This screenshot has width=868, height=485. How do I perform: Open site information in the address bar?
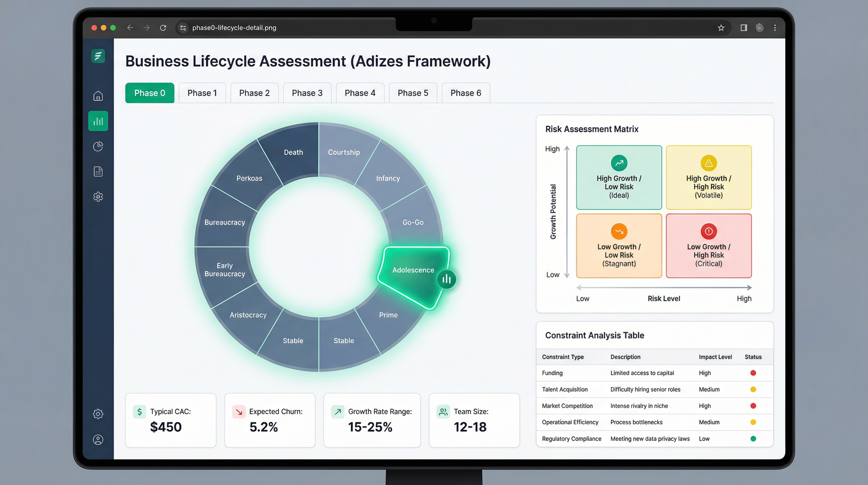(183, 28)
